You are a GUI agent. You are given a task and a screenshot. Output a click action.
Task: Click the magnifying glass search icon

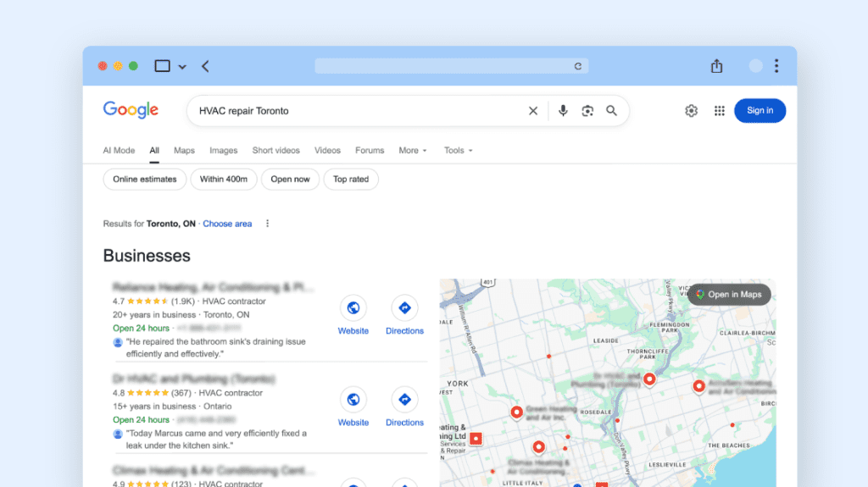(611, 111)
